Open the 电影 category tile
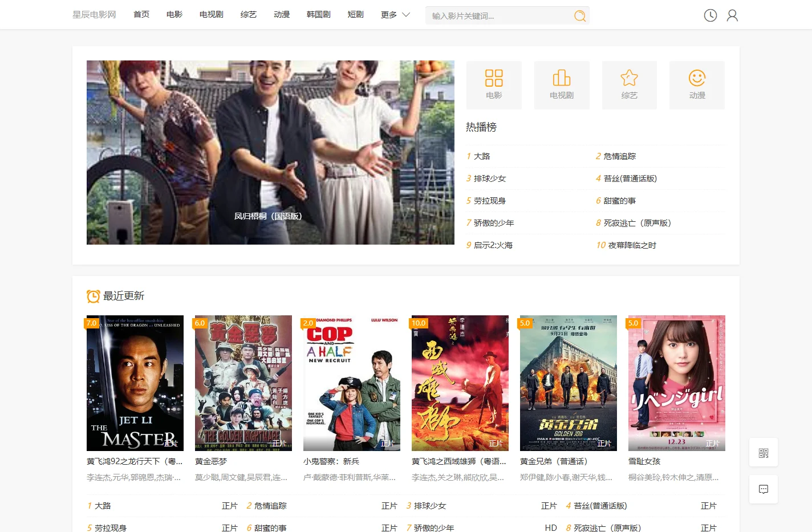812x532 pixels. click(x=494, y=85)
